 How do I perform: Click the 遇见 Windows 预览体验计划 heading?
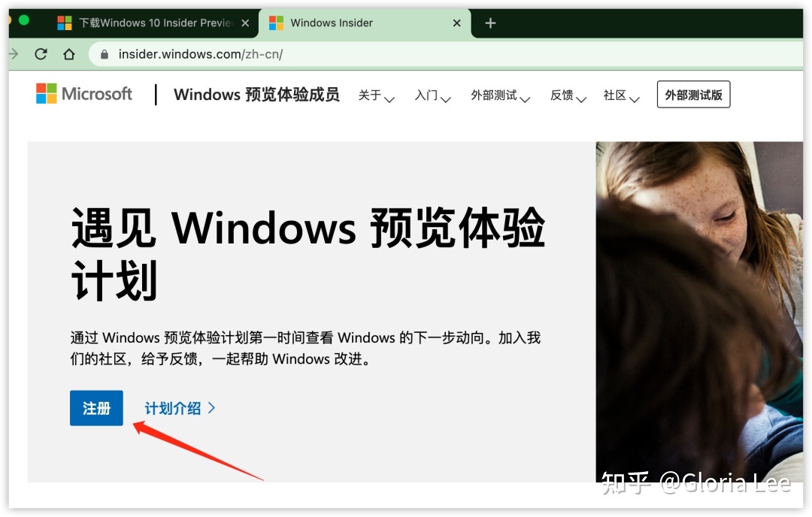pyautogui.click(x=308, y=253)
